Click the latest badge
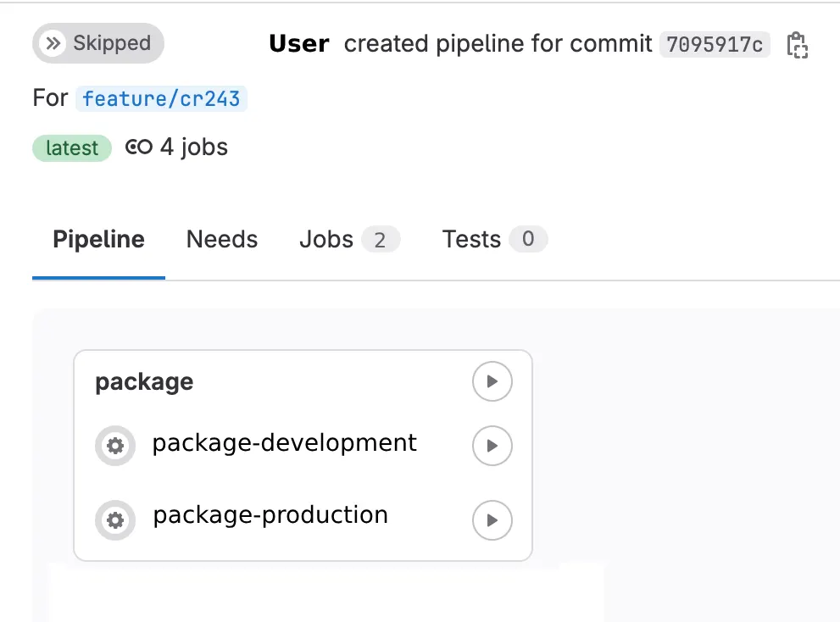Screen dimensions: 840x622 71,147
